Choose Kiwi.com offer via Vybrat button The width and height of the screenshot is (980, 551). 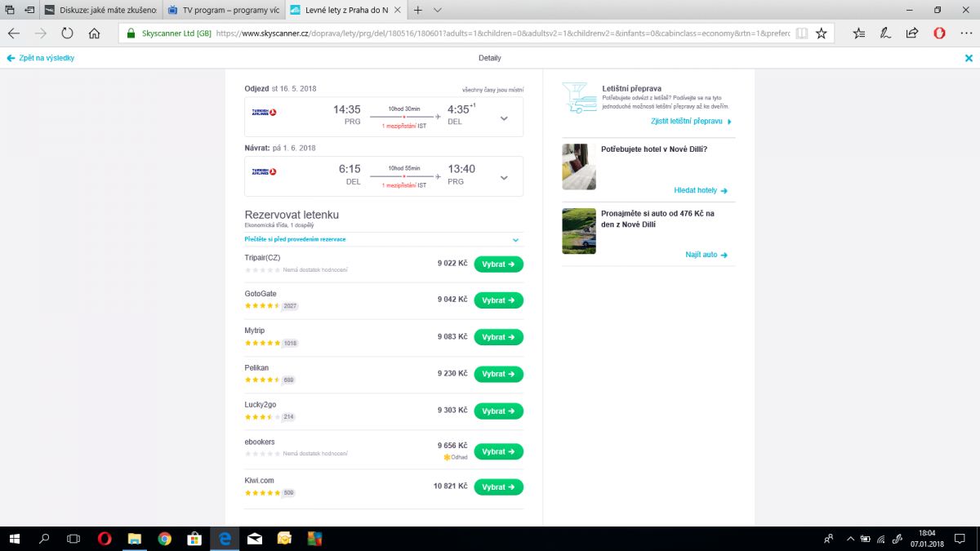point(498,487)
